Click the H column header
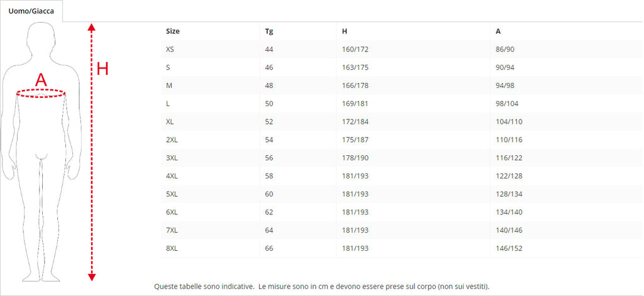This screenshot has width=644, height=296. [x=344, y=31]
